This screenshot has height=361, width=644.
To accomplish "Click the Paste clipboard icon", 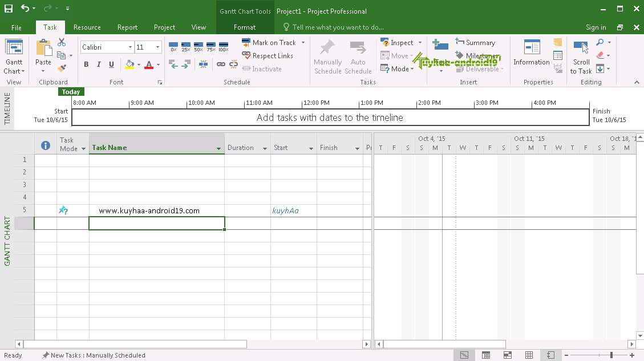I will (43, 48).
